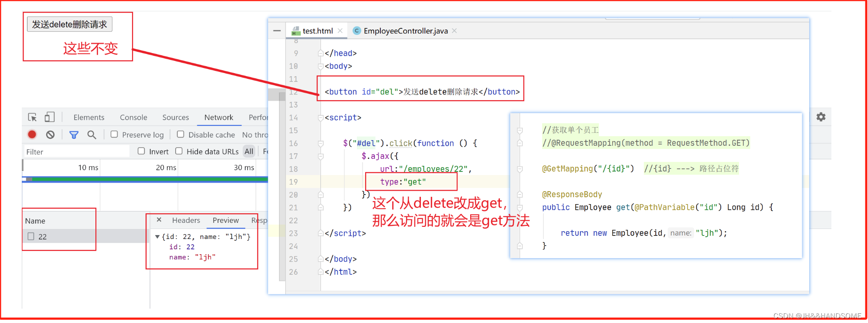Open the Headers tab of the request
This screenshot has width=868, height=323.
pos(186,220)
